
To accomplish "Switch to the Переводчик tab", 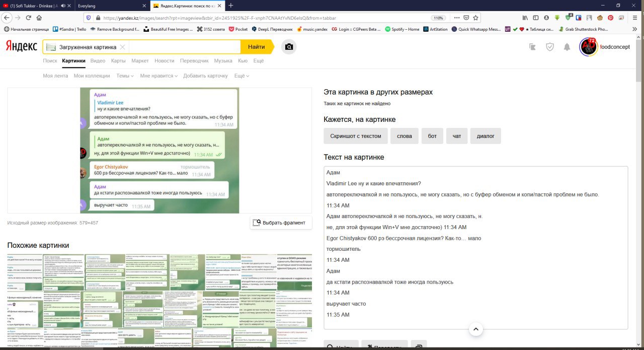I will pyautogui.click(x=194, y=61).
